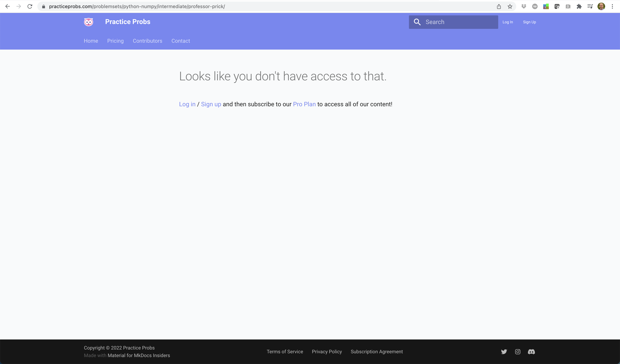Open the Contributors navigation tab
This screenshot has height=364, width=620.
point(147,41)
